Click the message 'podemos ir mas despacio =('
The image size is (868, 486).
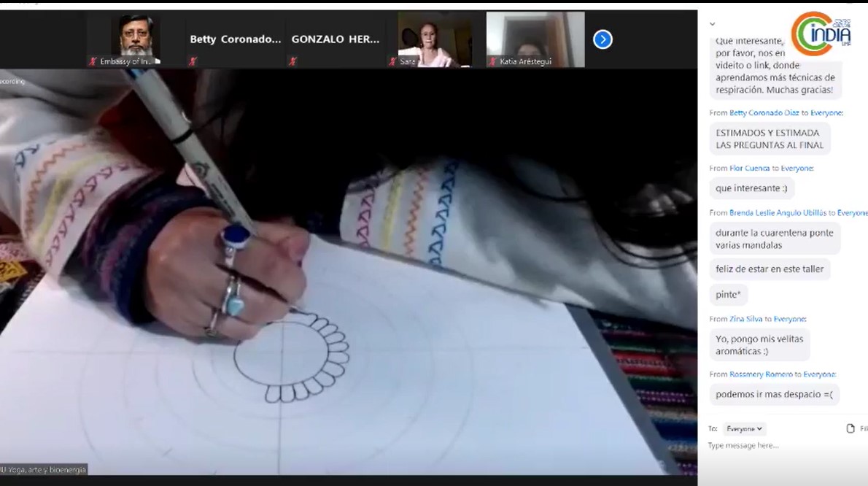coord(775,394)
